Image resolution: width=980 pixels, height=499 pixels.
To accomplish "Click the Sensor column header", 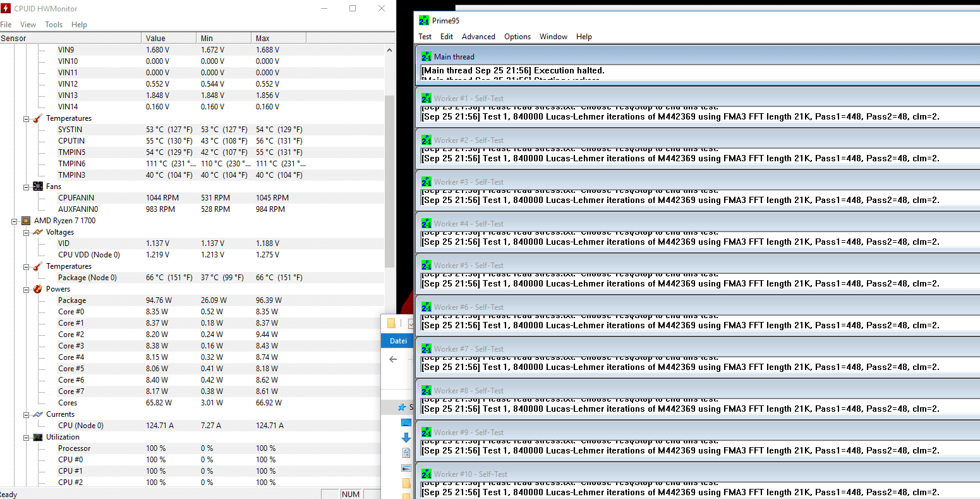I will [x=70, y=38].
